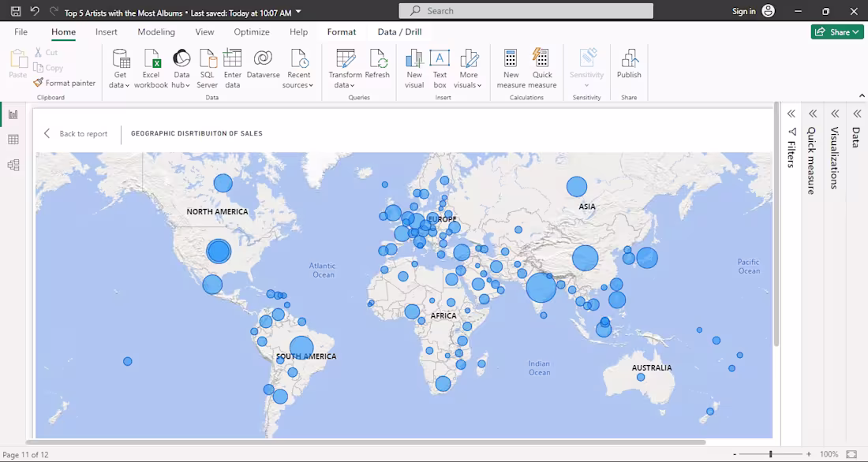The width and height of the screenshot is (868, 462).
Task: Select the SQL Server data source icon
Action: tap(207, 67)
